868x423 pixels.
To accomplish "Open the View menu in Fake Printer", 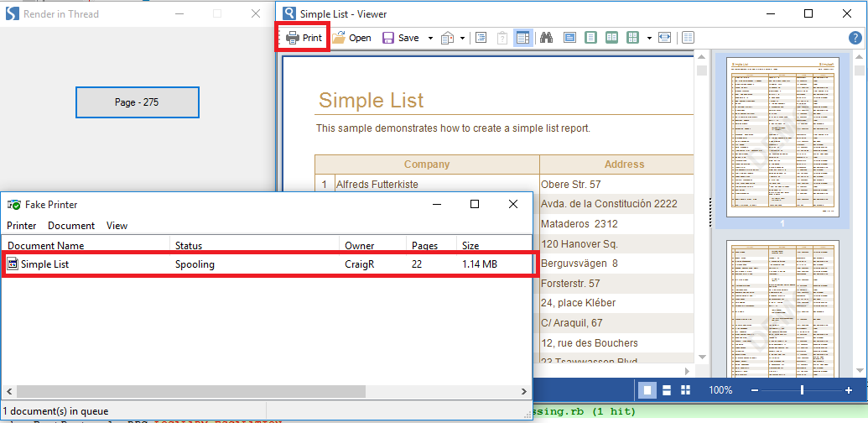I will point(117,225).
